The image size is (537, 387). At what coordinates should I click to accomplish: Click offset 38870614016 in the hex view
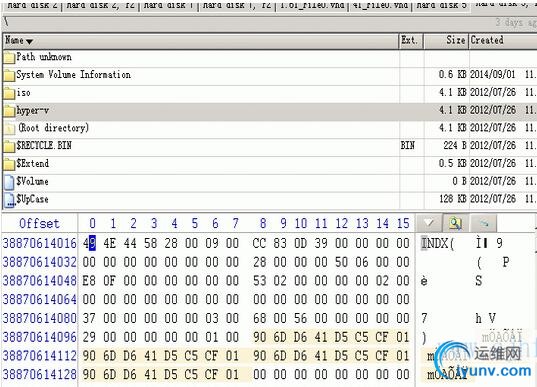tap(40, 244)
